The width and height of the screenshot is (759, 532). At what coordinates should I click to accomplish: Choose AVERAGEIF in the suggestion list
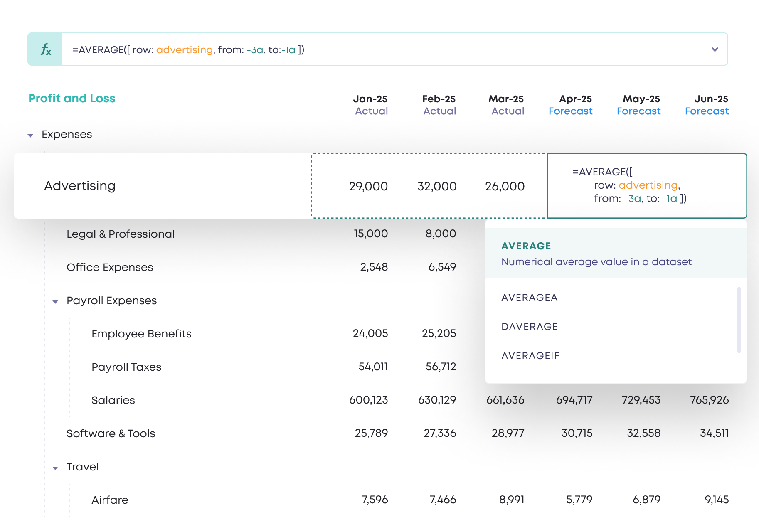[530, 355]
